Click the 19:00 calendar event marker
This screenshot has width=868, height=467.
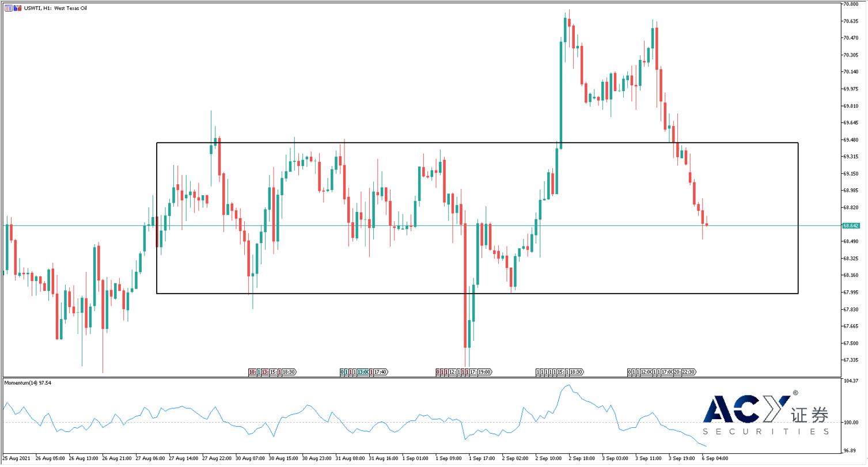pyautogui.click(x=485, y=372)
